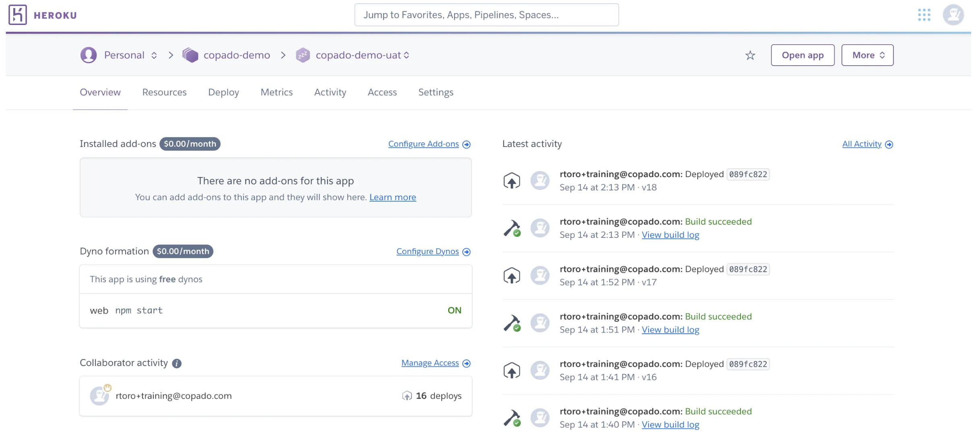980x438 pixels.
Task: Click the deploy icon beside v18 activity entry
Action: pyautogui.click(x=511, y=180)
